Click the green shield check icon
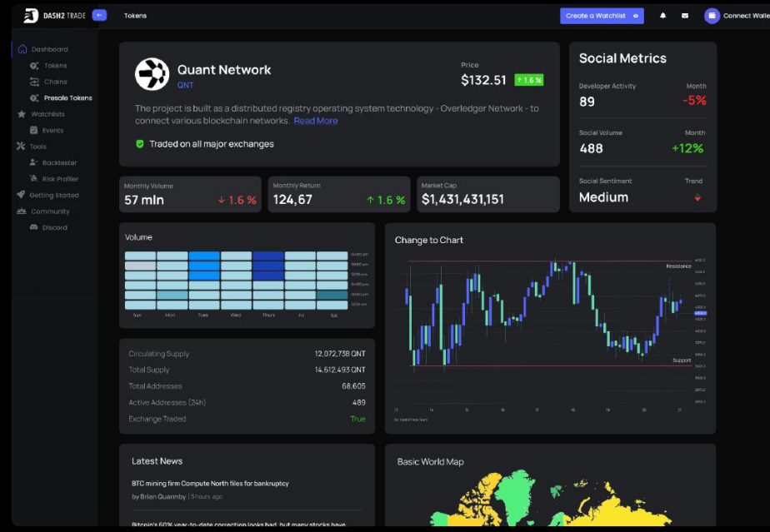The height and width of the screenshot is (532, 770). pyautogui.click(x=140, y=144)
